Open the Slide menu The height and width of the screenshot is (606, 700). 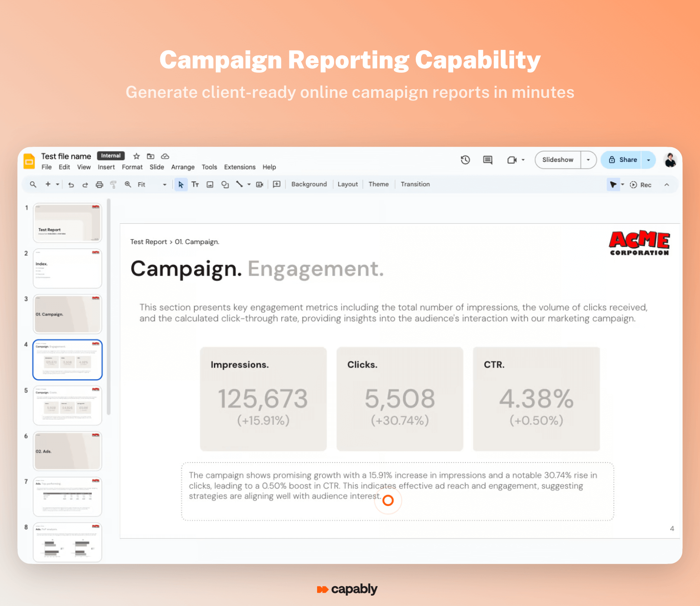point(157,167)
